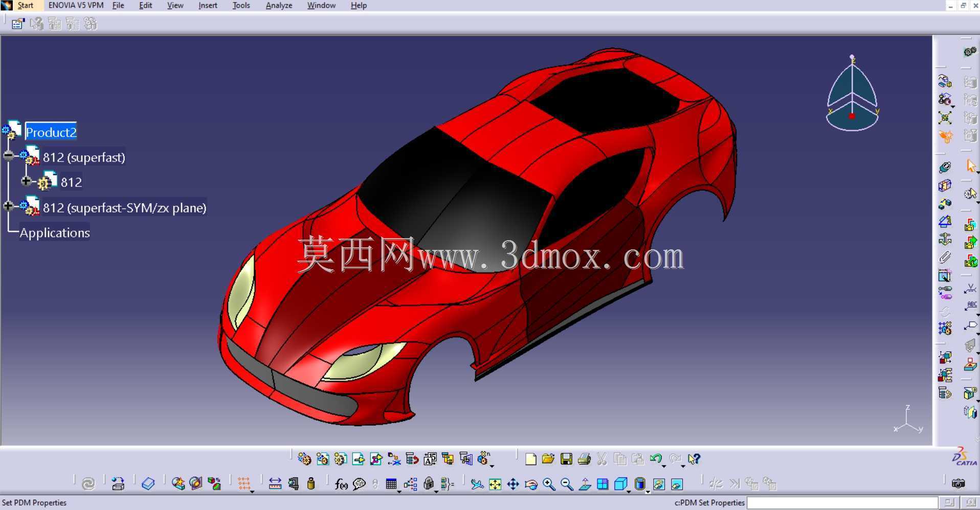Open the Design Table icon
Viewport: 980px width, 510px height.
tap(391, 484)
